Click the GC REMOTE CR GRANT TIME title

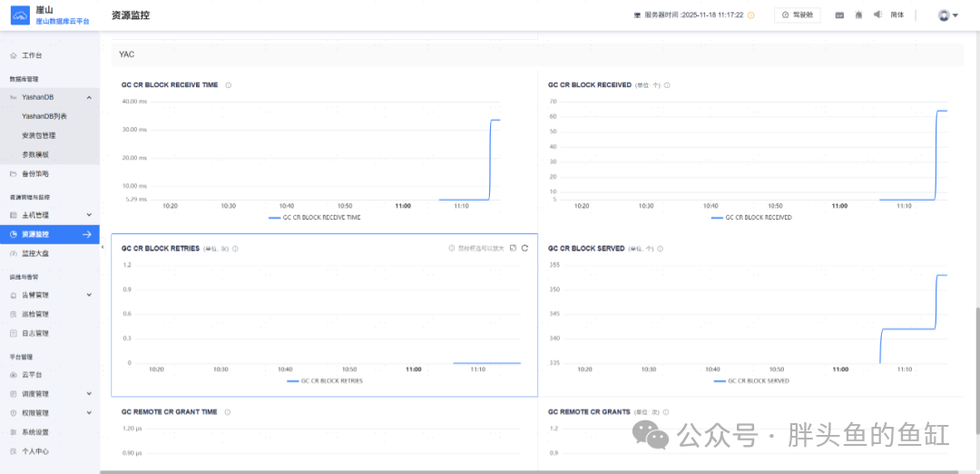170,412
